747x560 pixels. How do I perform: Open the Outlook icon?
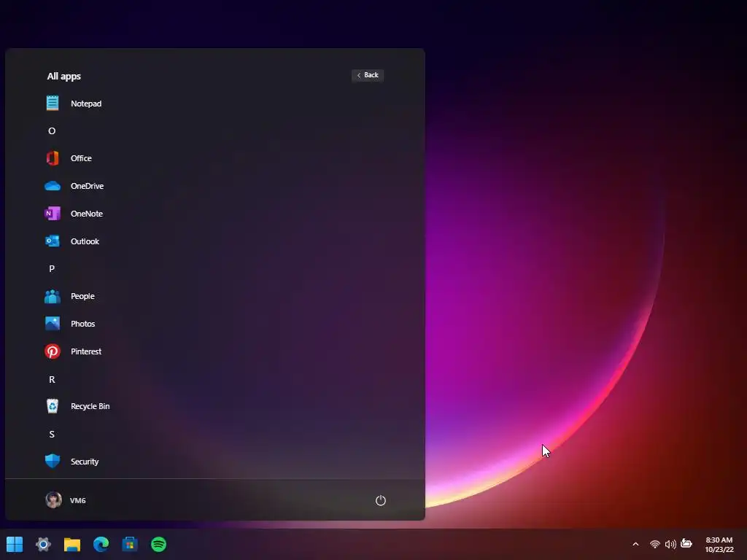53,241
